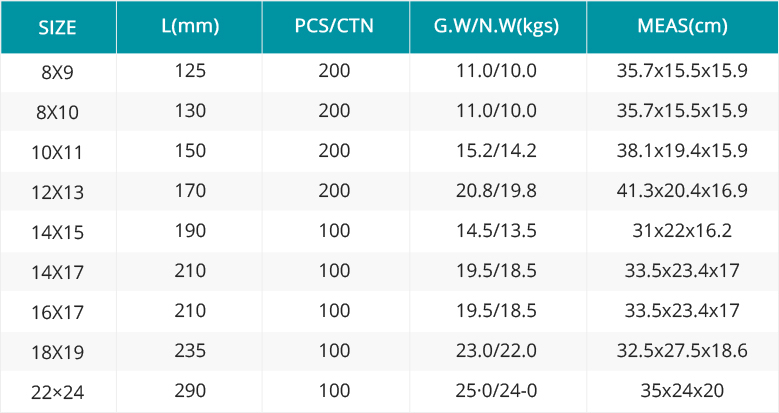This screenshot has height=413, width=779.
Task: Click the PCS/CTN header cell
Action: (x=334, y=27)
